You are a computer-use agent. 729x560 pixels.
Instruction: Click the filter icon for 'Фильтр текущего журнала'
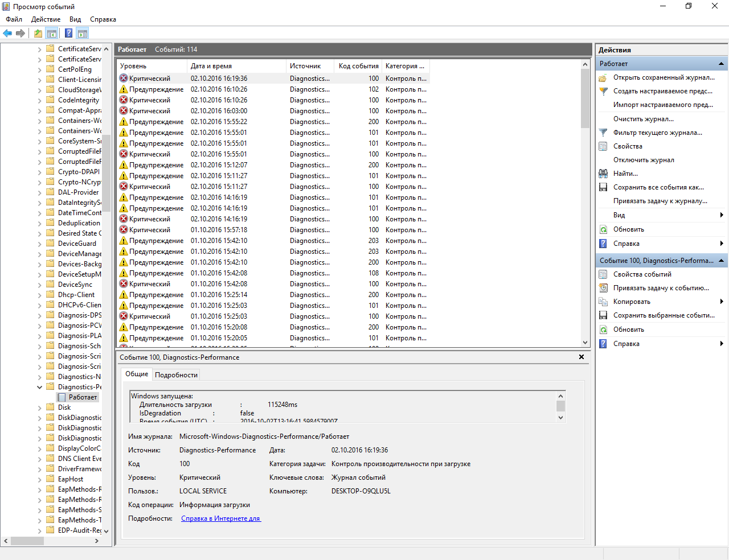(x=603, y=133)
